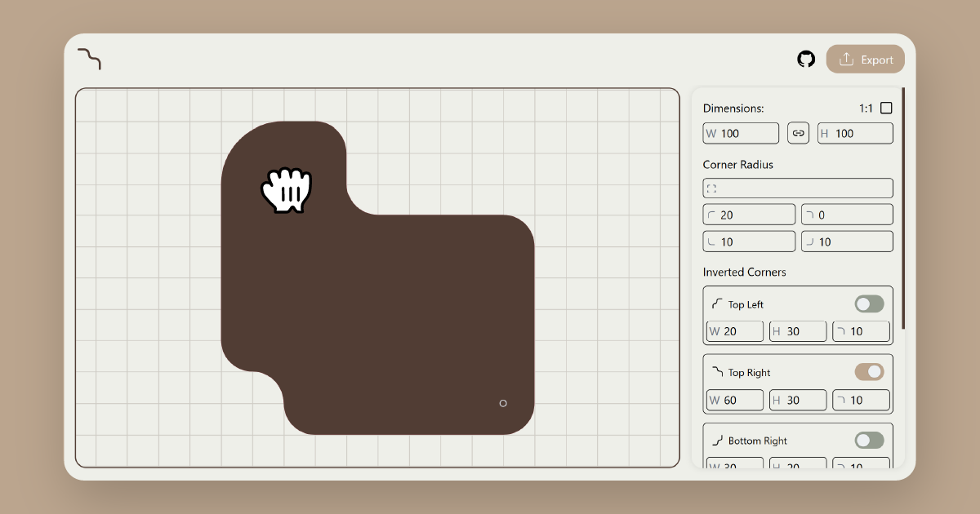Screen dimensions: 980x514
Task: Check the 1:1 aspect ratio checkbox
Action: coord(886,107)
